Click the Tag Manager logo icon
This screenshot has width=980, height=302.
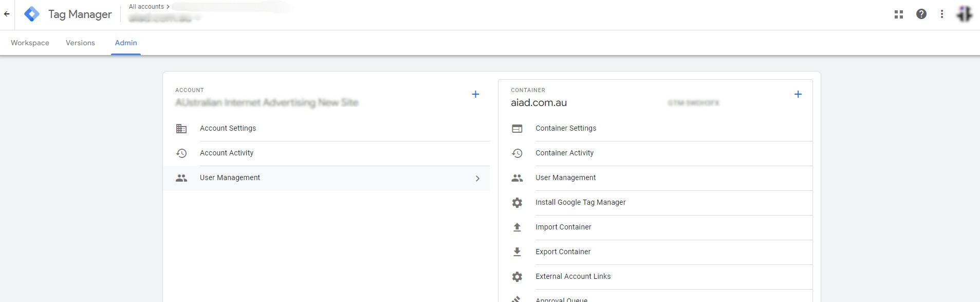[x=32, y=14]
